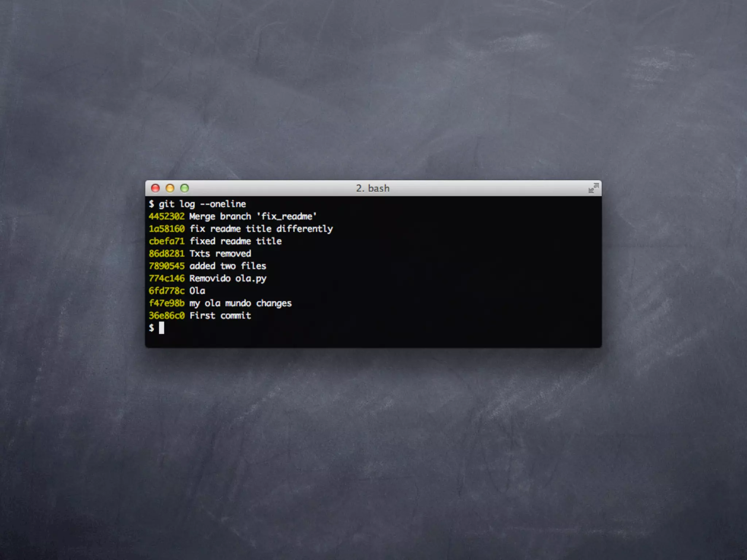Click the 'Removido ola.py' commit message
This screenshot has height=560, width=747.
[x=228, y=279]
